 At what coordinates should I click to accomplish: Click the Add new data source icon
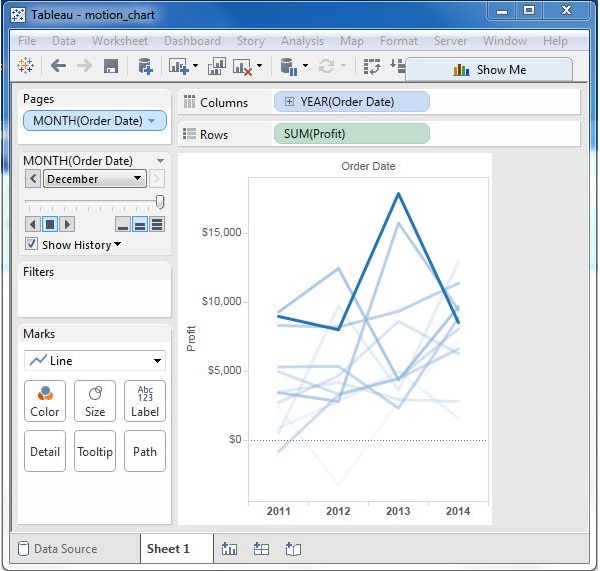pos(146,66)
